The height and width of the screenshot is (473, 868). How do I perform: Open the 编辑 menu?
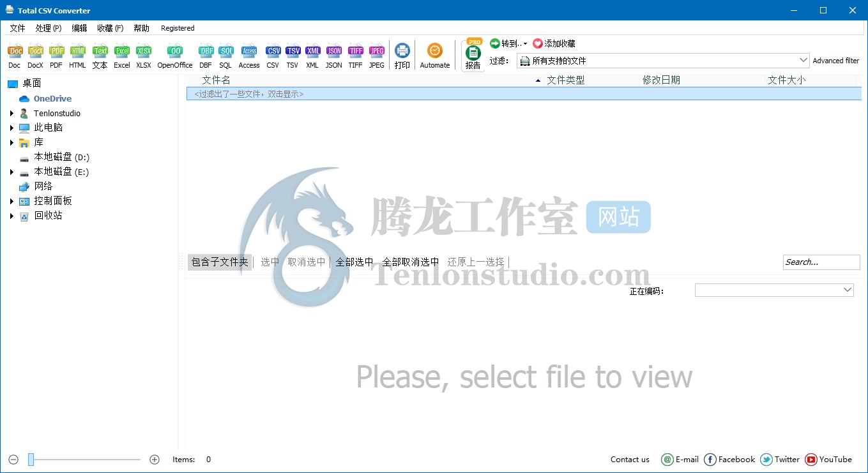click(x=79, y=28)
